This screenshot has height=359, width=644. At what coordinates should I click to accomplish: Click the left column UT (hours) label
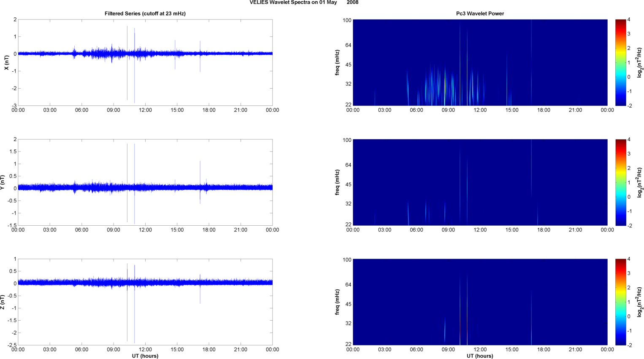pos(145,356)
